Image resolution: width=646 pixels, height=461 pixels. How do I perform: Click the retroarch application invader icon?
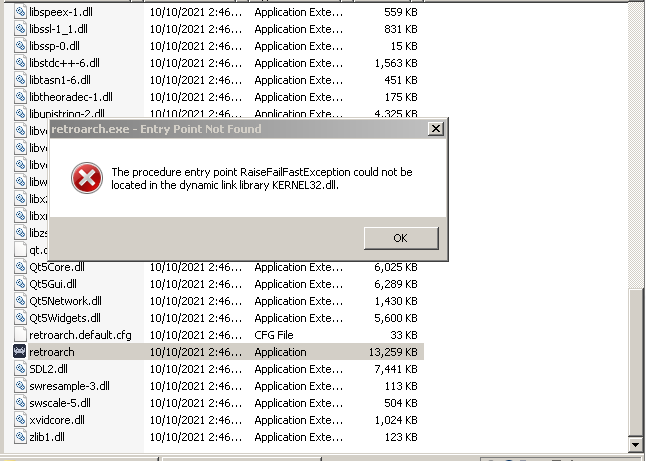pyautogui.click(x=19, y=351)
